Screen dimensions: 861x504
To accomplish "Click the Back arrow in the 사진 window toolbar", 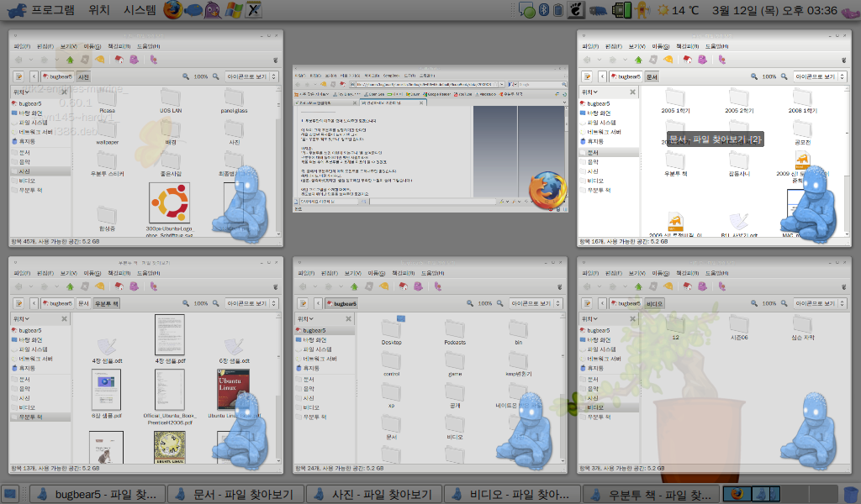I will [x=18, y=60].
